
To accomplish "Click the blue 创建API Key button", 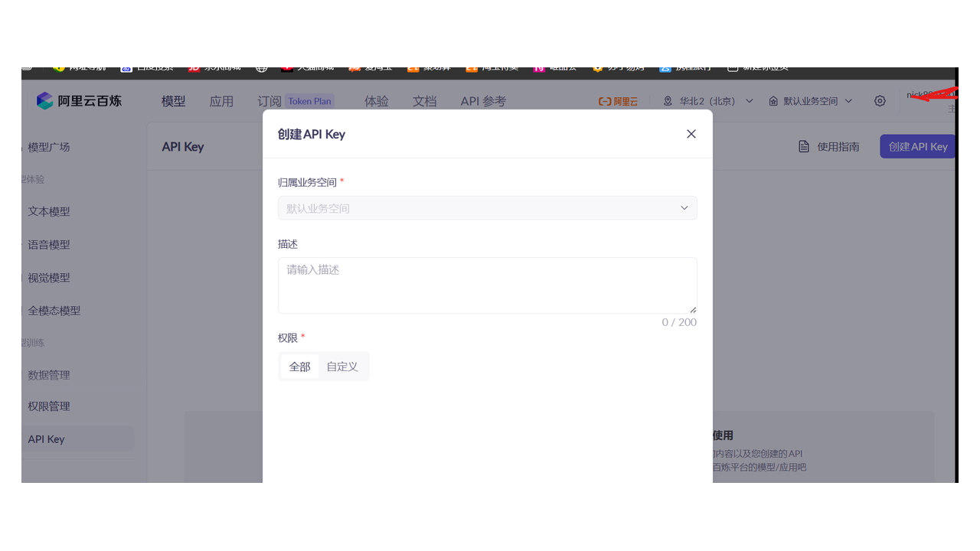I will click(x=917, y=146).
